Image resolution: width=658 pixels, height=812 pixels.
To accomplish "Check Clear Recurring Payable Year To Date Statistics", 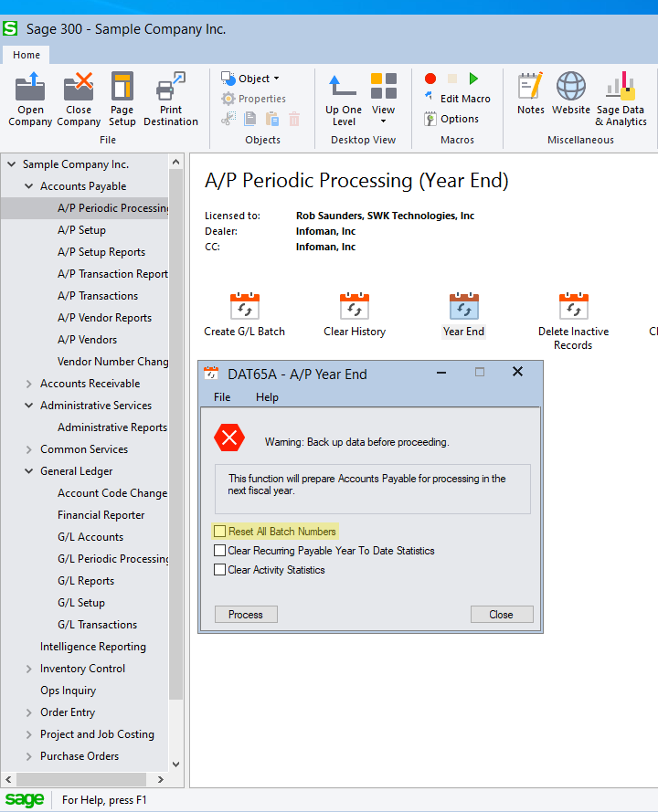I will coord(219,551).
